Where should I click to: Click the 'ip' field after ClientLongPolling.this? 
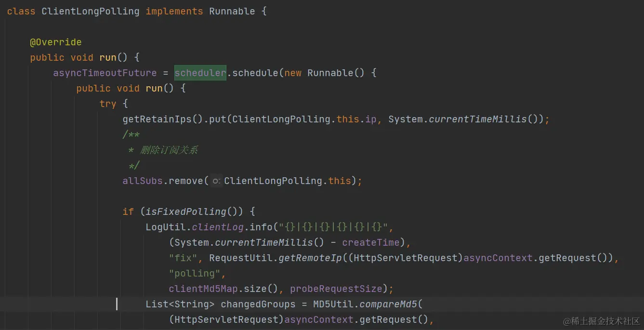[371, 119]
